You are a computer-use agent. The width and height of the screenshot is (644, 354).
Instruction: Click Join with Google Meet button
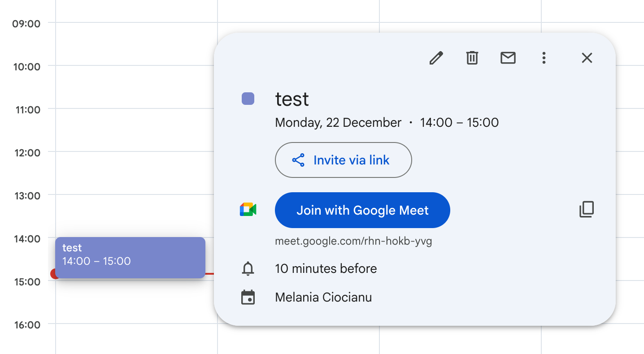pyautogui.click(x=362, y=210)
